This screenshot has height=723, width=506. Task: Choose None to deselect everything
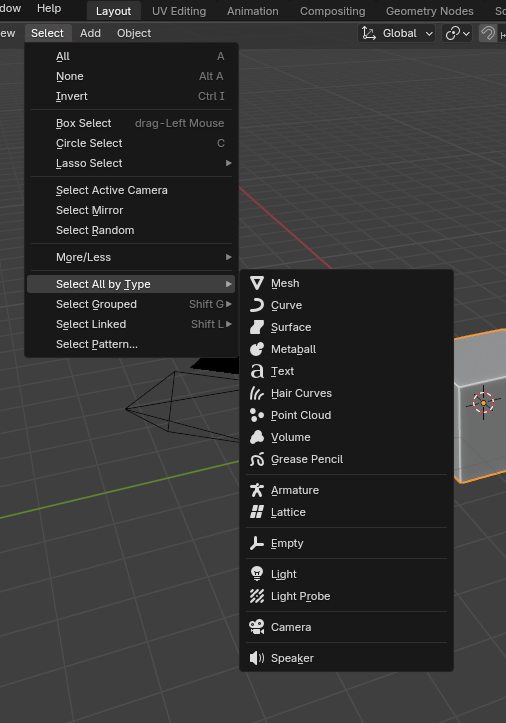131,76
